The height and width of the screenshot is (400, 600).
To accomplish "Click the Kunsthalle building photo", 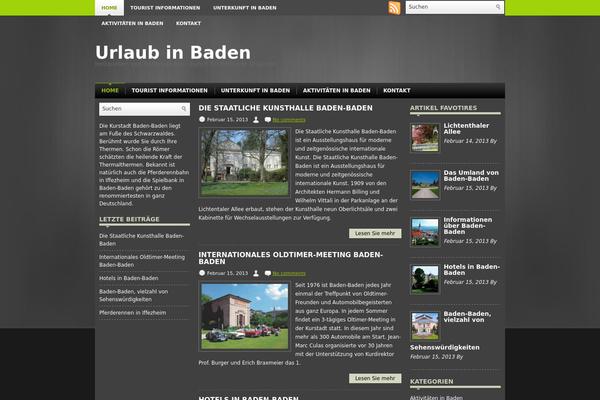I will (x=245, y=163).
